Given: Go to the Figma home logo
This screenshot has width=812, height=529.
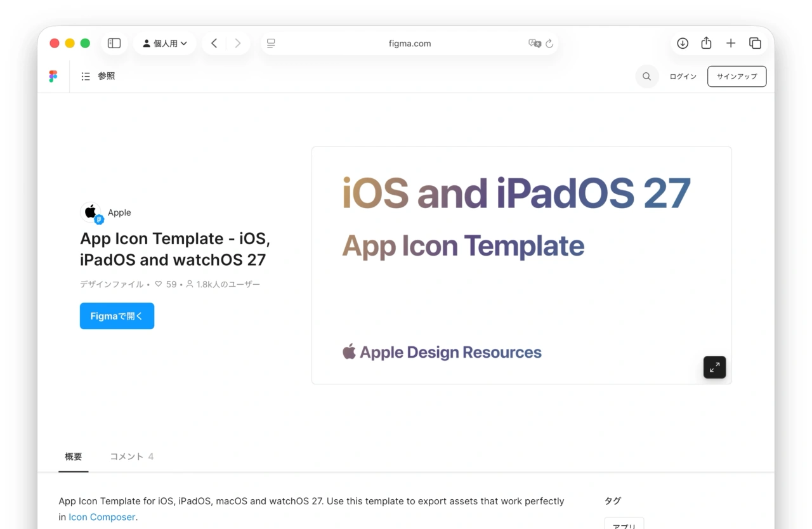Looking at the screenshot, I should 53,76.
